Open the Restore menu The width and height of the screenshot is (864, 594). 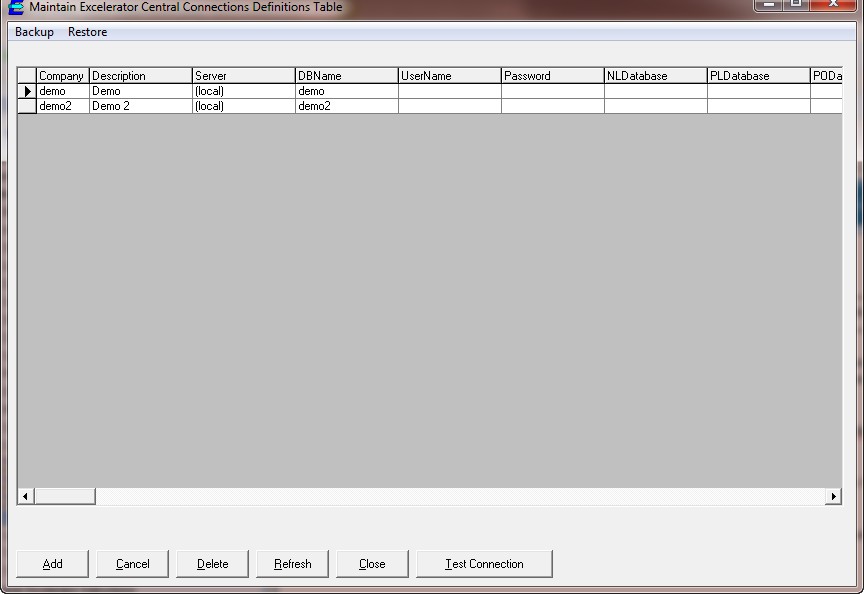coord(88,32)
